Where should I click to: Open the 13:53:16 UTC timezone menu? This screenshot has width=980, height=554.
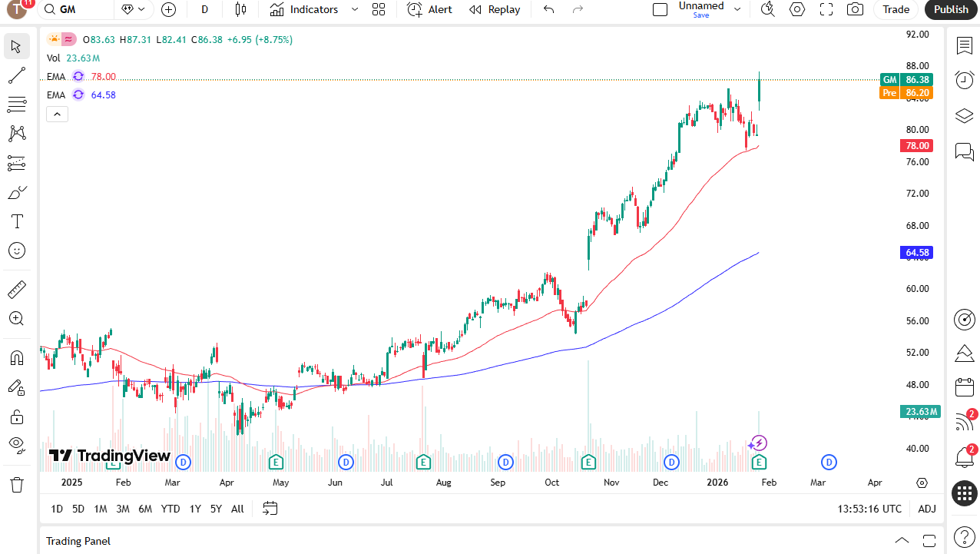point(869,509)
